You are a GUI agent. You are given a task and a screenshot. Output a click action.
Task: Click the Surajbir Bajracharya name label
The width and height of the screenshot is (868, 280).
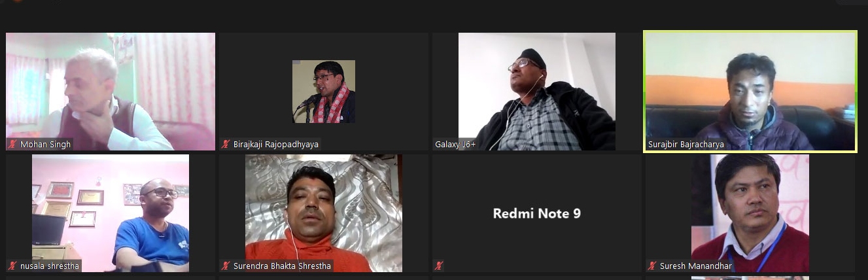pyautogui.click(x=686, y=144)
